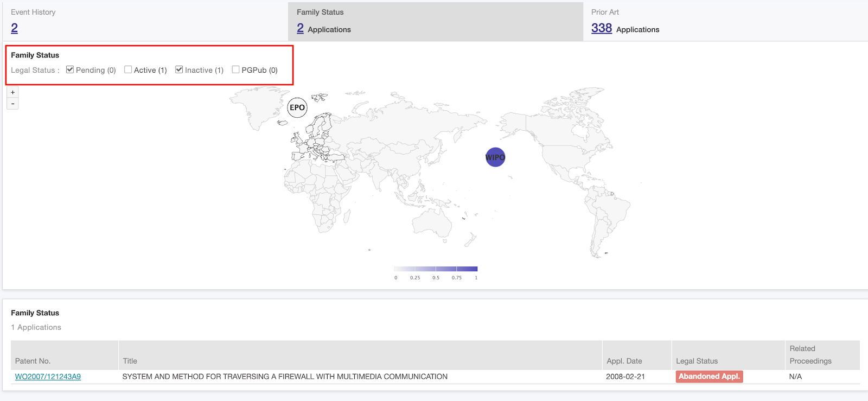Screen dimensions: 868x401
Task: Switch to the Event History tab
Action: coord(145,21)
